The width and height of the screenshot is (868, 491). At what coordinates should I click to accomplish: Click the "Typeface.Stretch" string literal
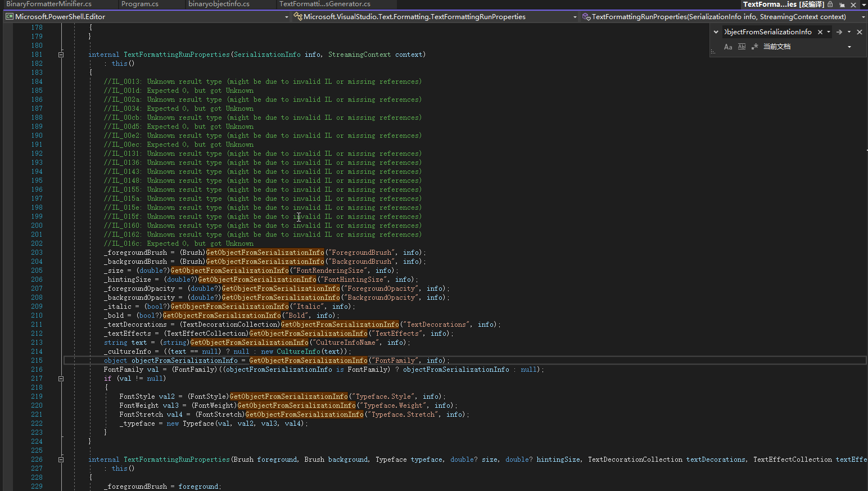tap(403, 415)
